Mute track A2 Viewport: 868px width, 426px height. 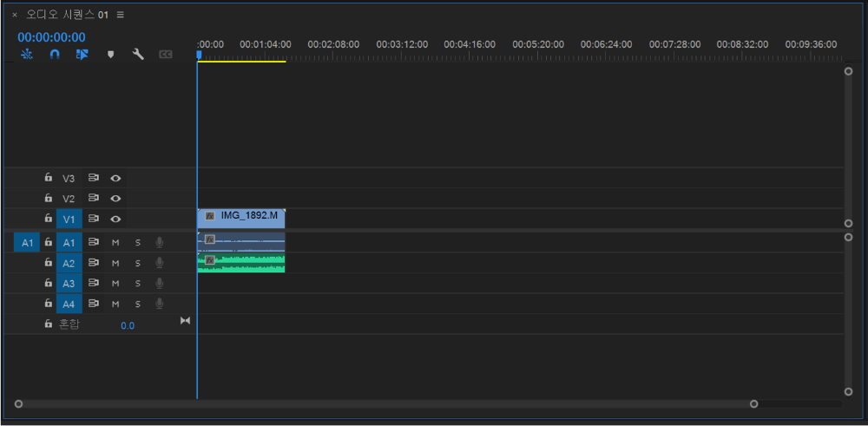coord(115,263)
